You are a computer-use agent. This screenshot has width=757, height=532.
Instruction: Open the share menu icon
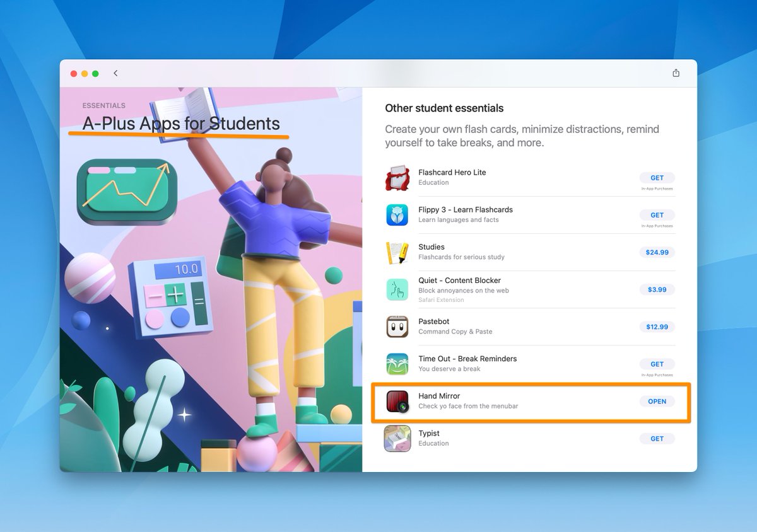676,73
